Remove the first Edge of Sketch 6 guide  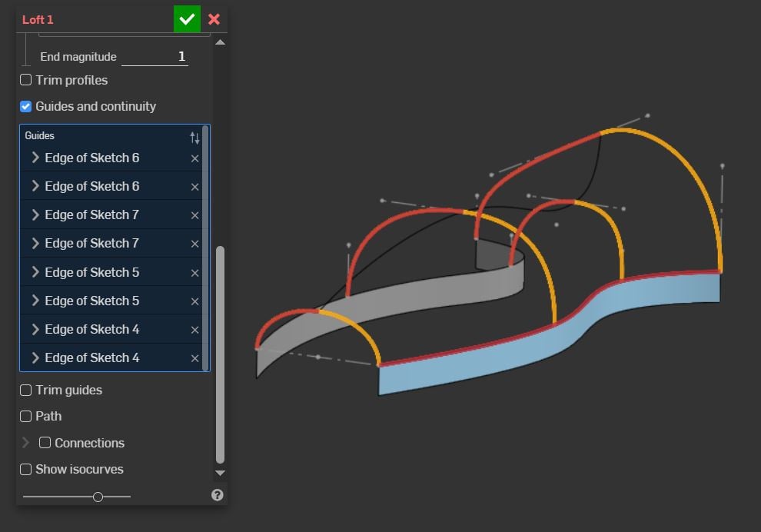click(194, 158)
